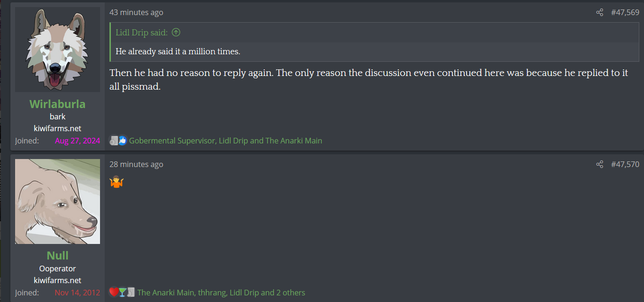Viewport: 644px width, 302px height.
Task: Open Wirlaburla's husky avatar
Action: point(58,50)
